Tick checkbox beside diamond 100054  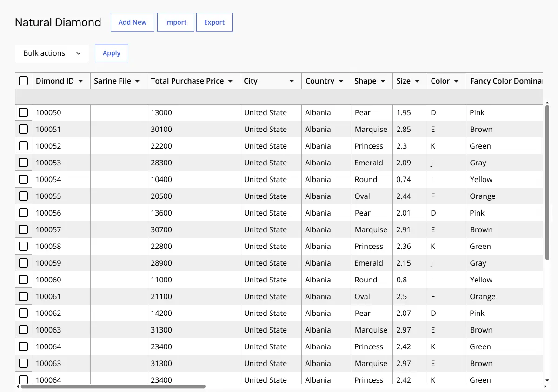point(23,179)
